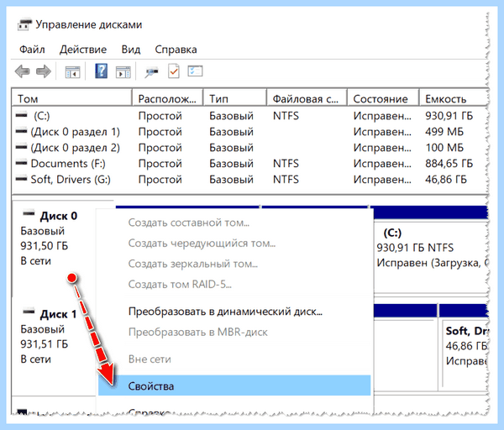Click NTFS in the Documents (F:) row
This screenshot has width=504, height=430.
[x=286, y=164]
